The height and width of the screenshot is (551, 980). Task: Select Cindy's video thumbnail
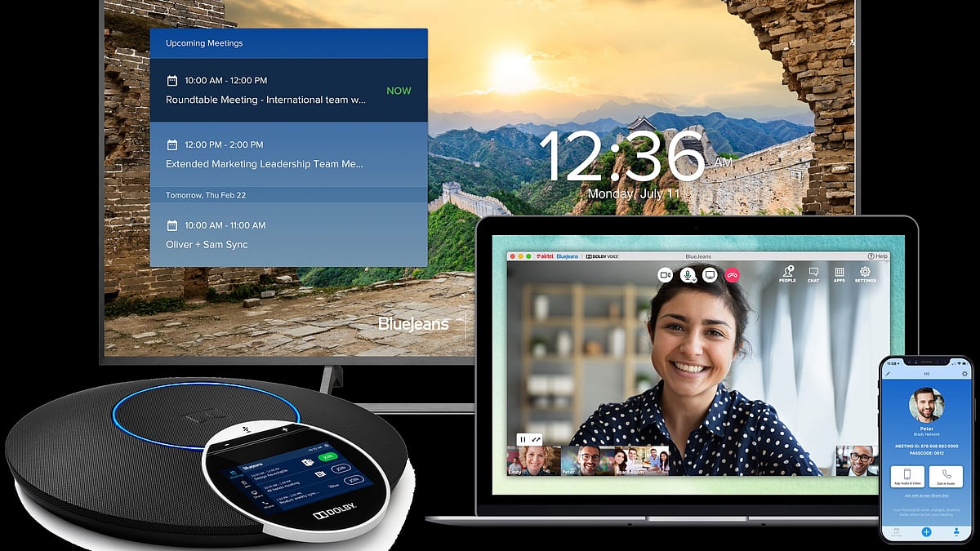click(534, 461)
